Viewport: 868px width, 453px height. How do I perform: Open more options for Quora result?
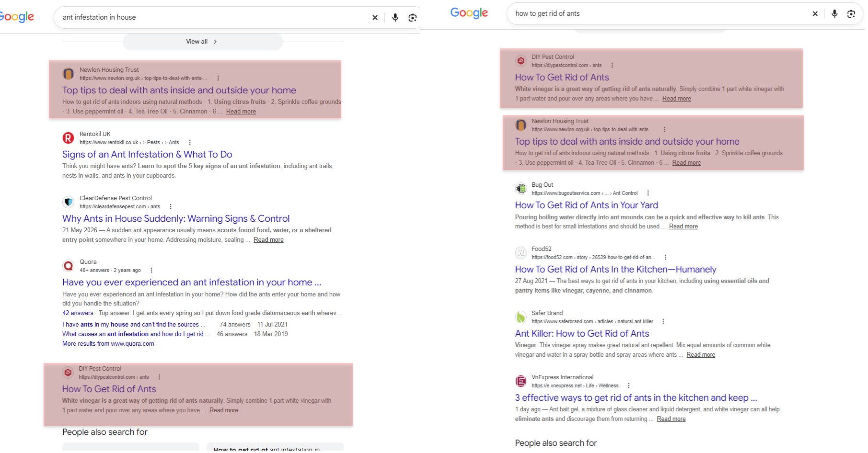tap(151, 270)
